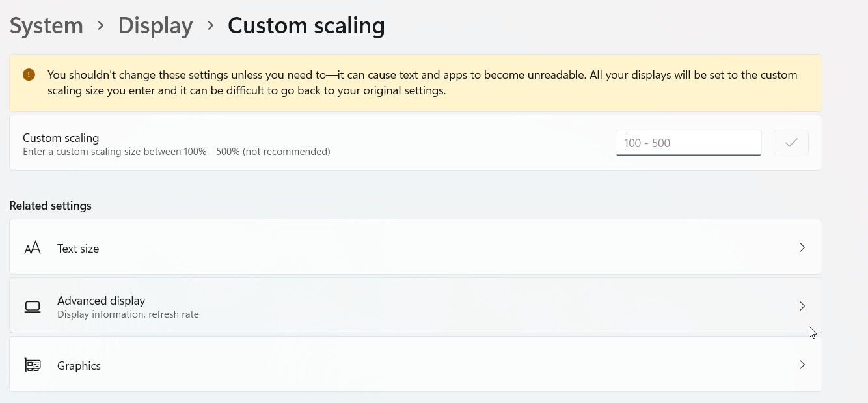Click the breadcrumb arrow after System
The height and width of the screenshot is (403, 868).
tap(101, 25)
